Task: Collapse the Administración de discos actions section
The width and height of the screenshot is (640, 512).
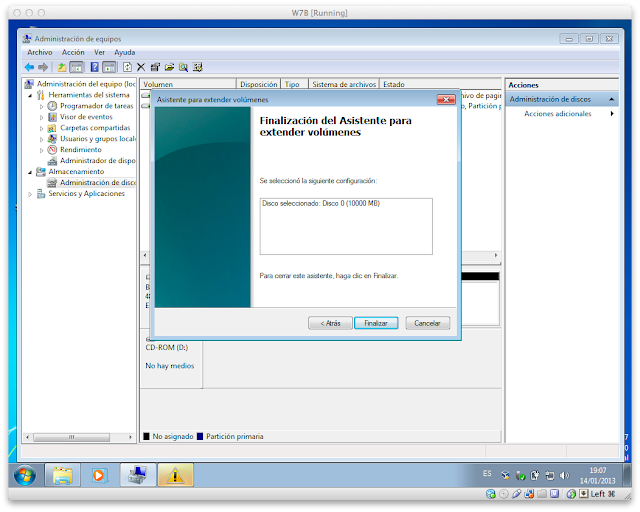Action: tap(611, 99)
